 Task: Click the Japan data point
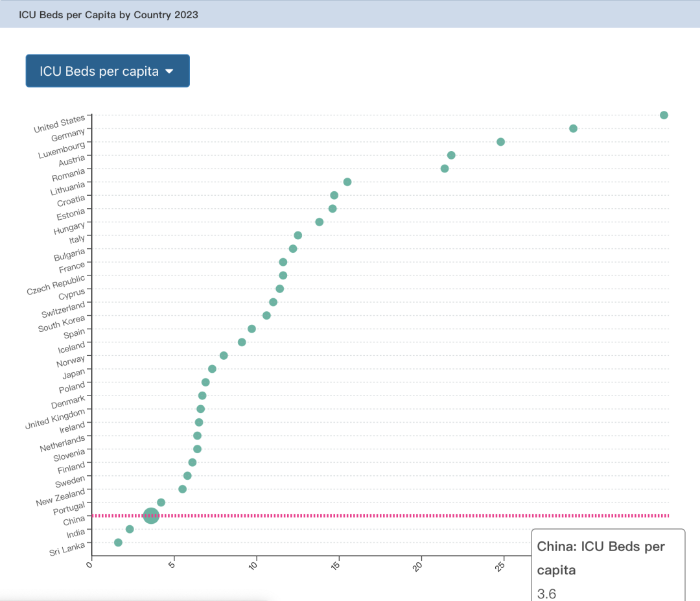tap(212, 369)
